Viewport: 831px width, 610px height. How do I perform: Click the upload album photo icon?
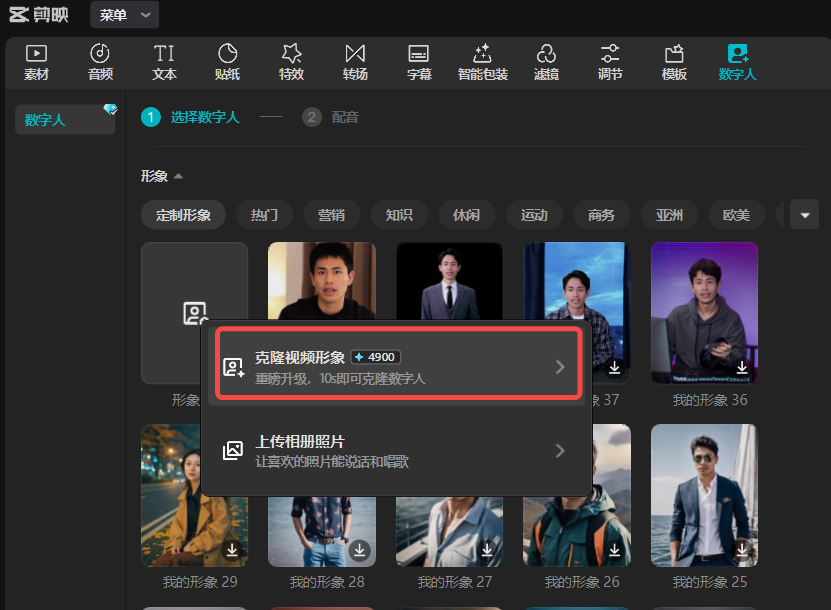click(x=233, y=450)
